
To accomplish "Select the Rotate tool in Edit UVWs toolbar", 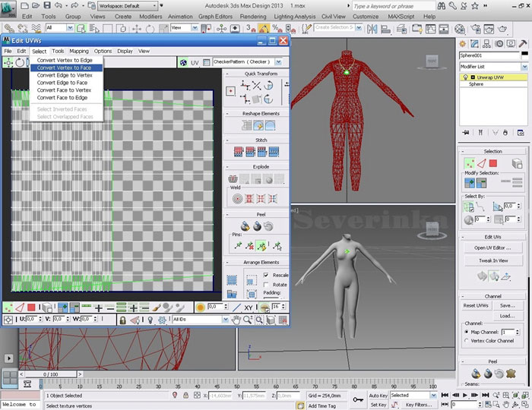I will 20,62.
